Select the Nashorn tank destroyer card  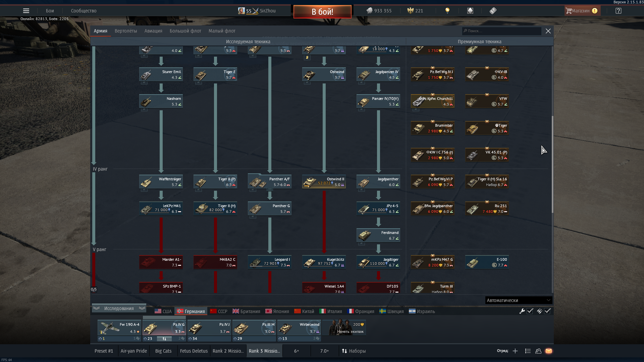tap(161, 101)
